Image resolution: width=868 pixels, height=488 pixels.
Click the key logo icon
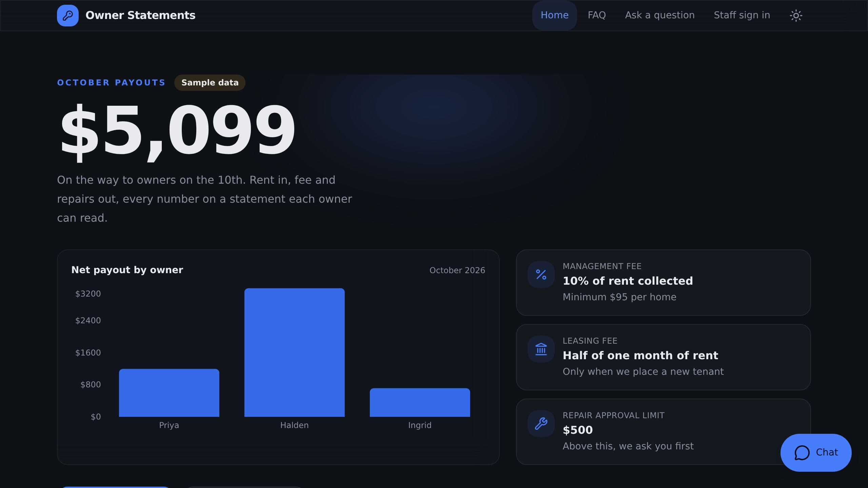pyautogui.click(x=68, y=16)
